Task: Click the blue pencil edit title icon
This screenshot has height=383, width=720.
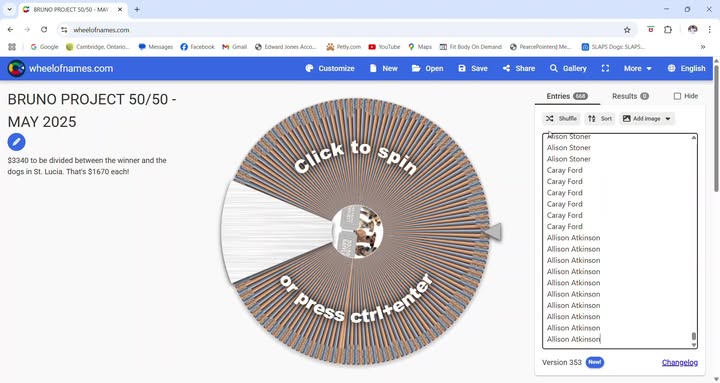Action: (x=16, y=142)
